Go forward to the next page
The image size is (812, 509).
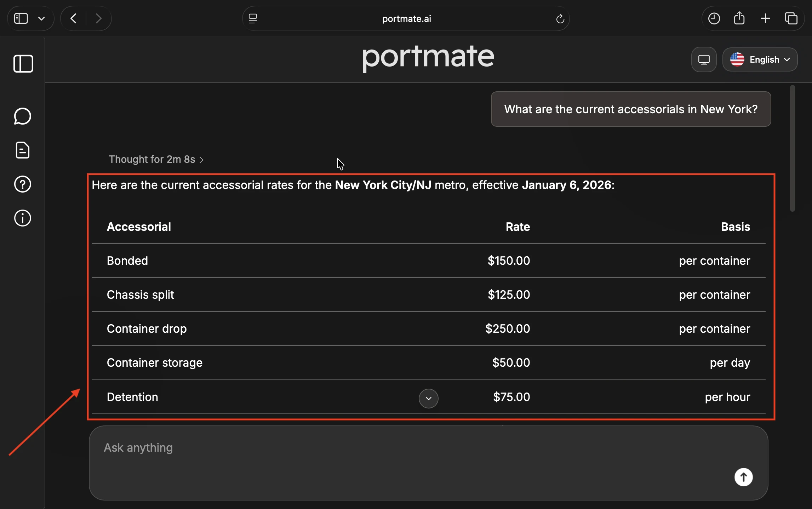[x=98, y=18]
